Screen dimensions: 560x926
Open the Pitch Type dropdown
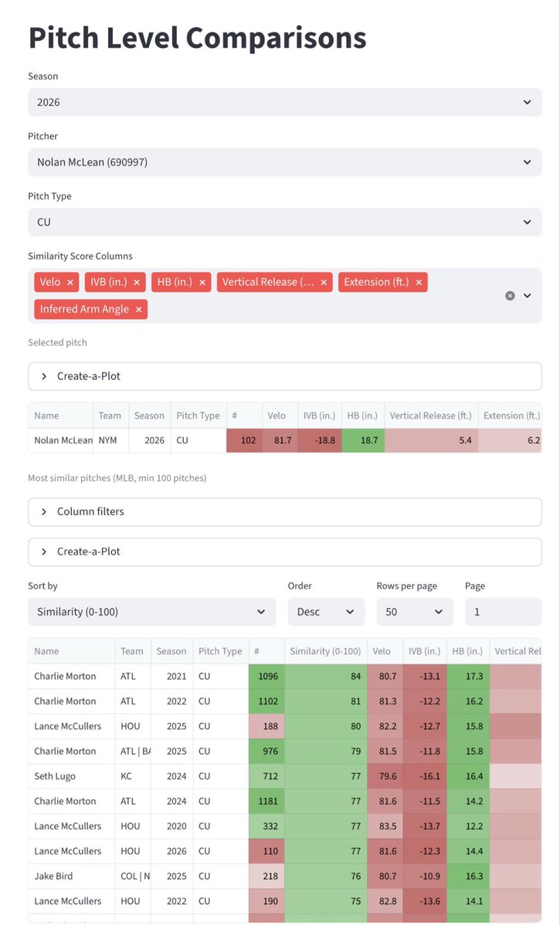pos(285,222)
